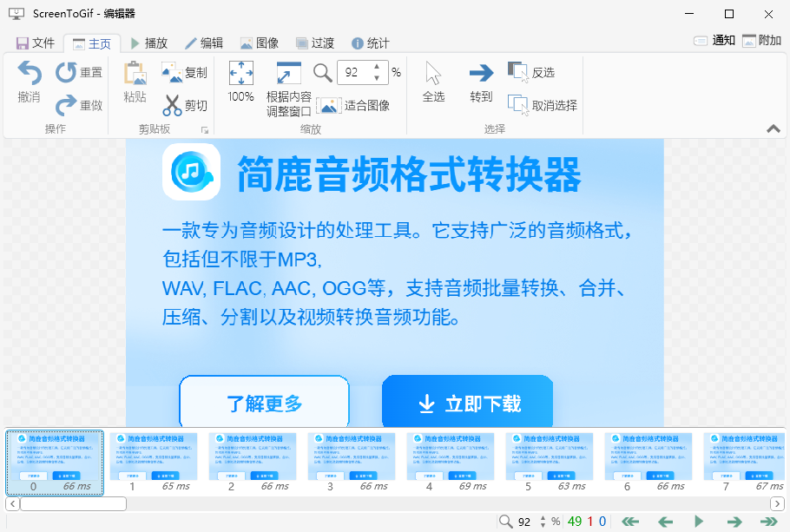Invert the frame selection
Screen dimensions: 790x532
[532, 72]
